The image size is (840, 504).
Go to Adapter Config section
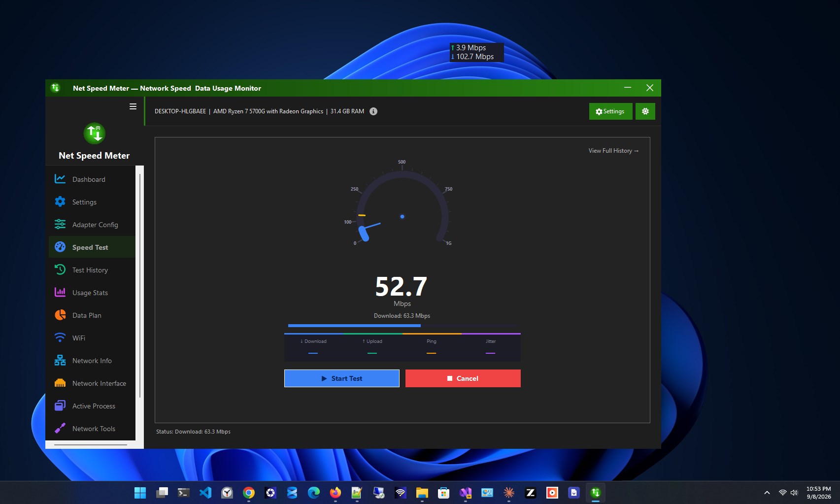(x=92, y=225)
